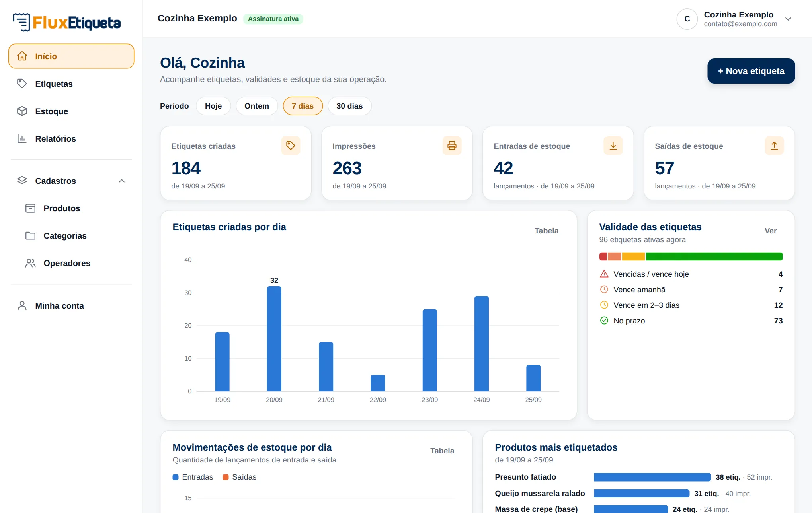Click the tag icon beside Etiquetas
The image size is (812, 513).
click(22, 84)
